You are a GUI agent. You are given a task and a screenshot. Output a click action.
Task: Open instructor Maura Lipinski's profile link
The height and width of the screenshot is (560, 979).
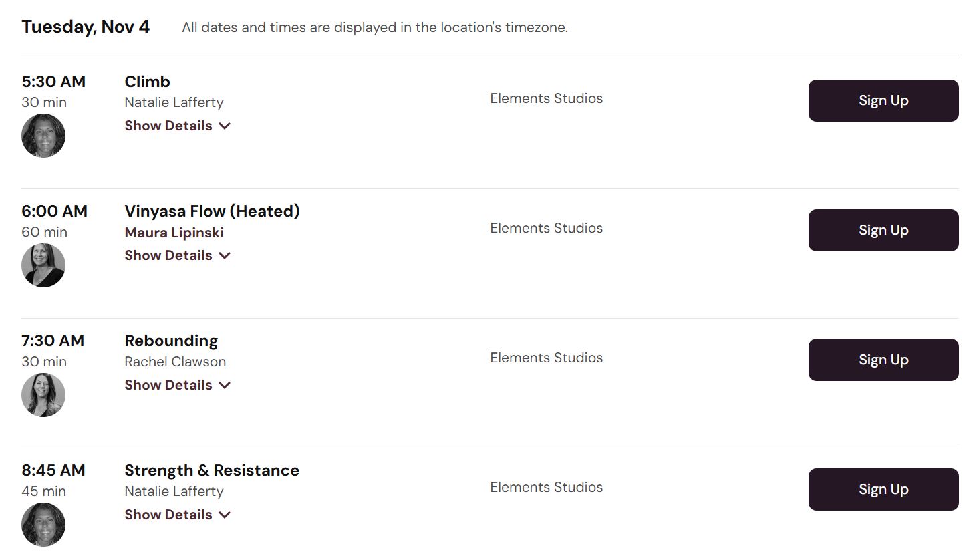(x=174, y=233)
